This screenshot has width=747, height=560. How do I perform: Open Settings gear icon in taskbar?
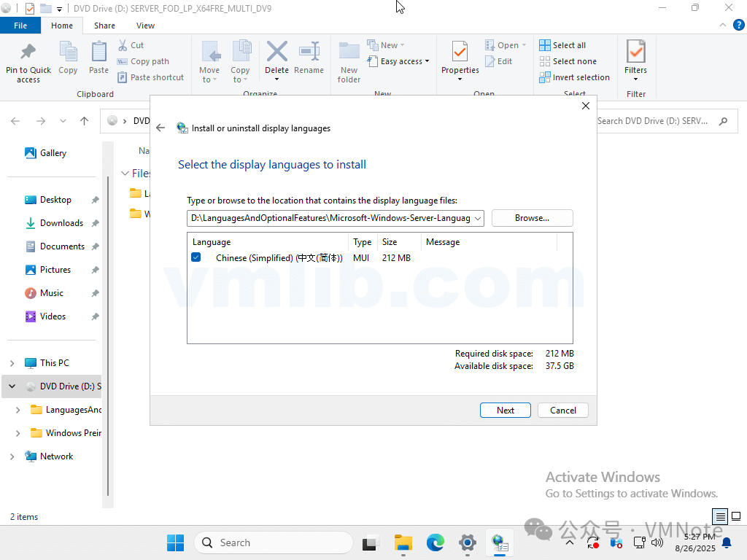click(x=468, y=542)
